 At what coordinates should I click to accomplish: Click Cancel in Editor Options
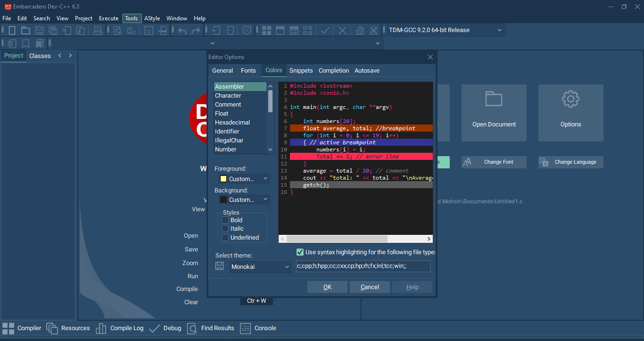pos(370,287)
